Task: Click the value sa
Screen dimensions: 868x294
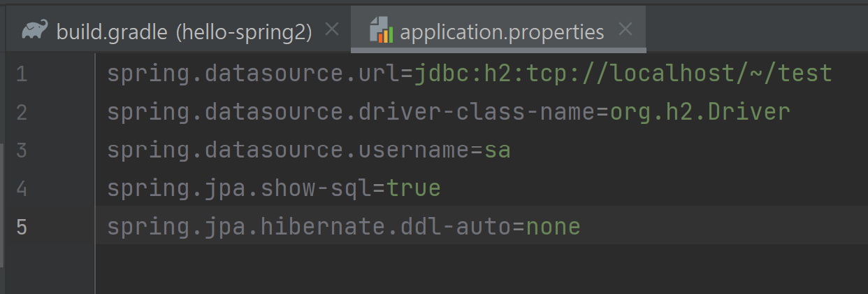Action: click(498, 150)
